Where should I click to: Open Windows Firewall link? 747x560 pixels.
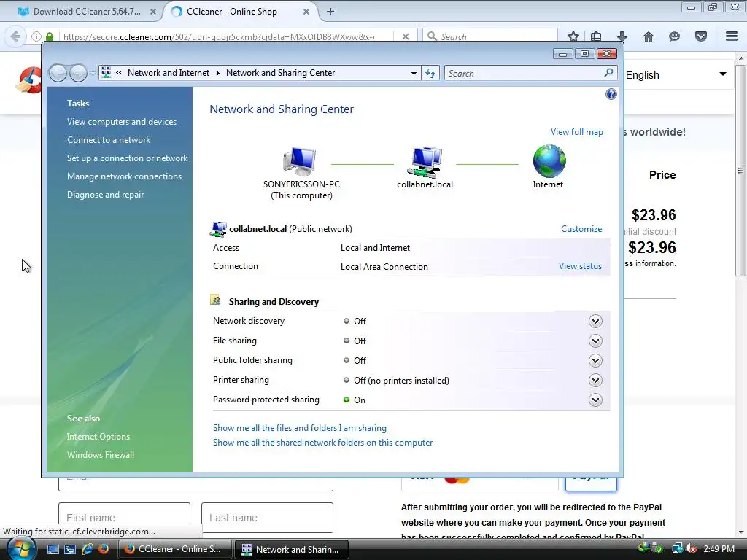click(101, 455)
